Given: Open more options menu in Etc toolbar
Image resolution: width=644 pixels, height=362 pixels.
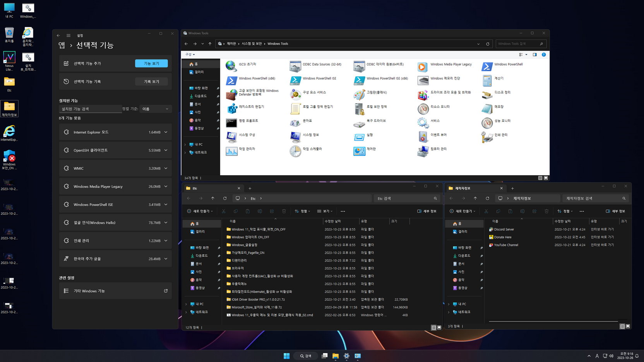Looking at the screenshot, I should 343,211.
